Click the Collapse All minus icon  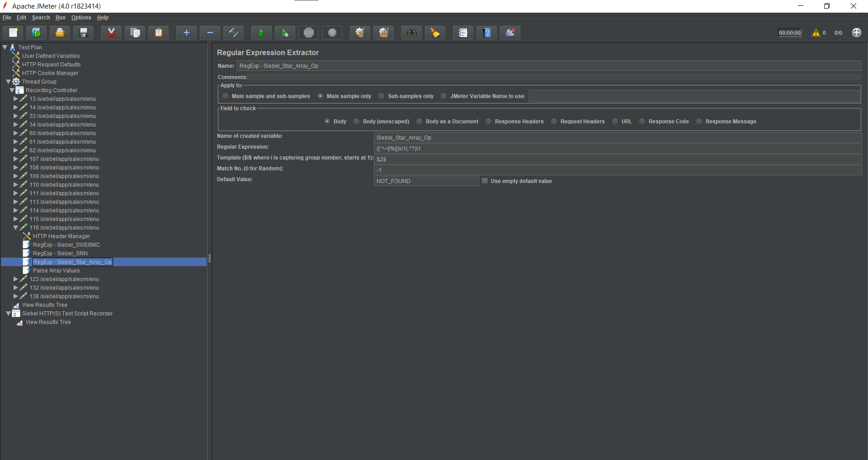210,33
